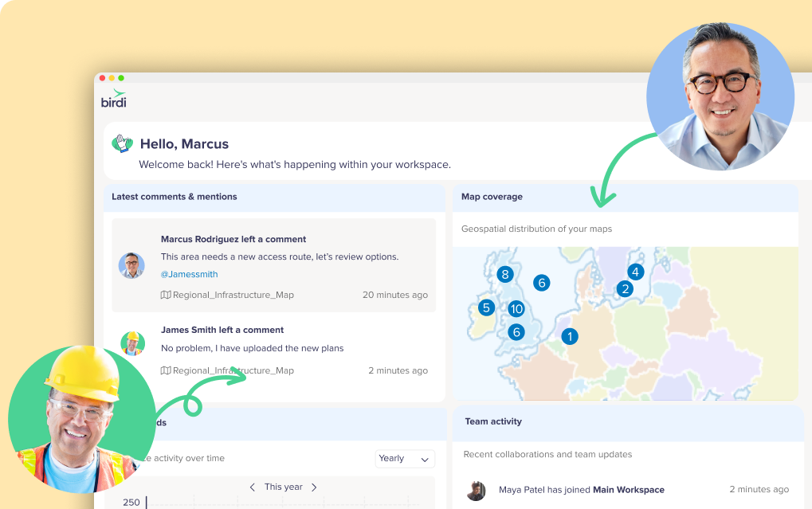
Task: Click the Map coverage panel header
Action: tap(625, 198)
